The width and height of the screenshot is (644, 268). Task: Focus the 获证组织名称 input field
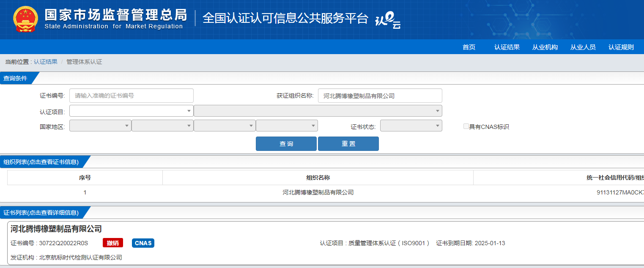tap(380, 96)
